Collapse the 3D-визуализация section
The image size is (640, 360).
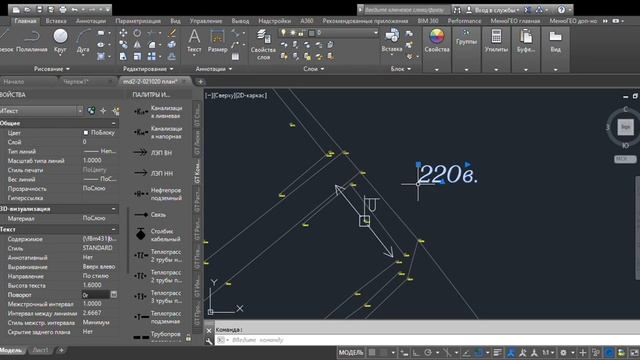[113, 209]
